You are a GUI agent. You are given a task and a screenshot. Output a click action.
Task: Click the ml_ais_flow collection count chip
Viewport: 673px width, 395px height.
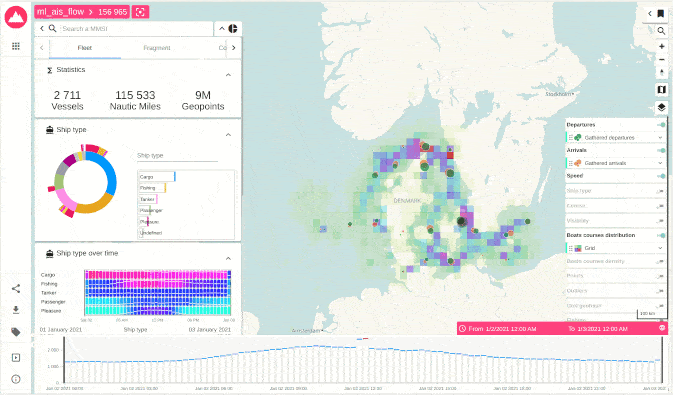point(82,12)
